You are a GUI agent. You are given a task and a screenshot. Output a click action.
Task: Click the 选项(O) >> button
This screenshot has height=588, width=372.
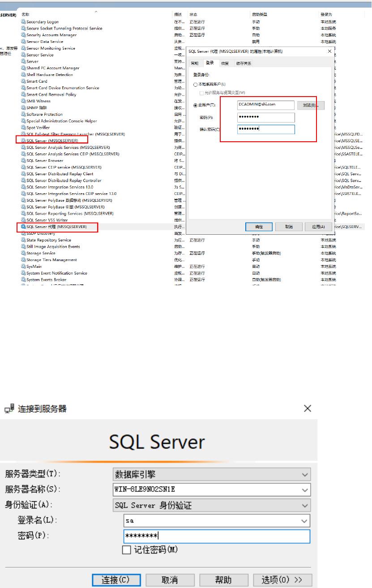point(282,580)
